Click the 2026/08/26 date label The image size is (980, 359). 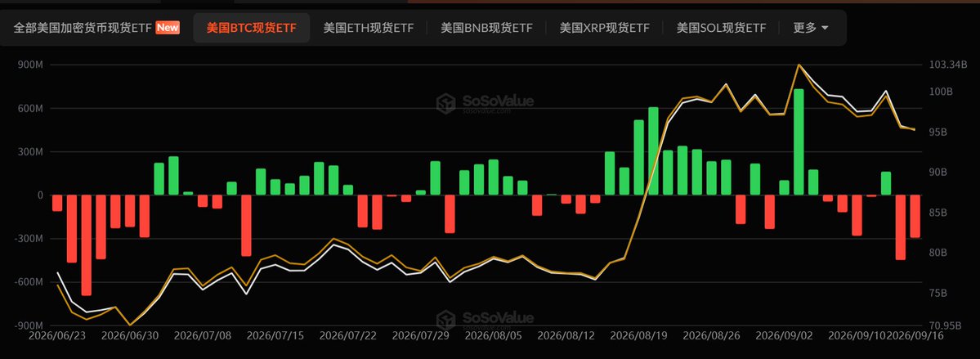point(711,335)
